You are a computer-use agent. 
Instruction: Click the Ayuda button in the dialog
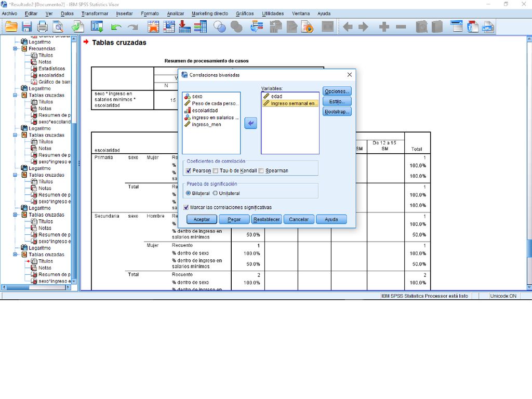[331, 219]
